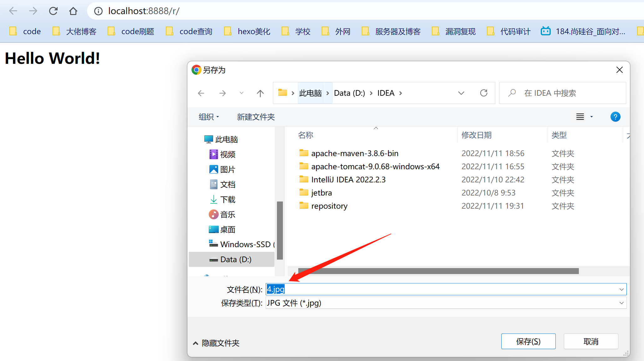Close the 另存为 dialog
The height and width of the screenshot is (361, 644).
point(620,70)
